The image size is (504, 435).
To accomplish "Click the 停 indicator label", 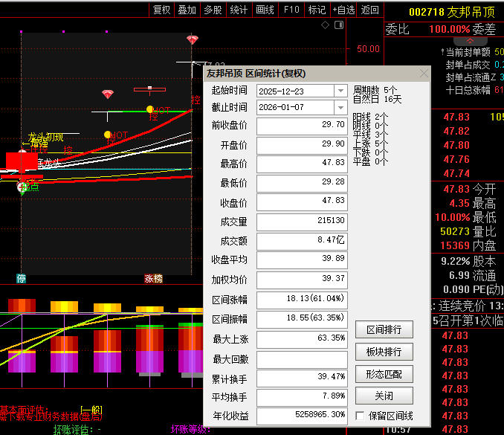I will (22, 278).
